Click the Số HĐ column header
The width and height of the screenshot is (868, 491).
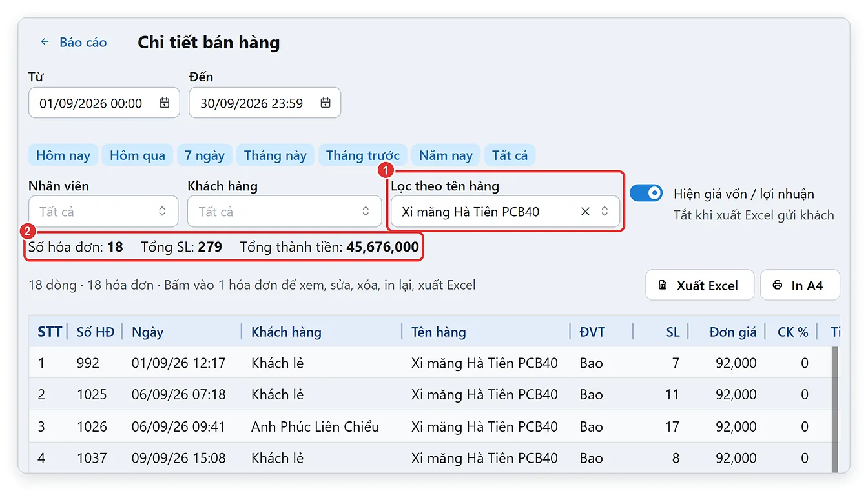coord(96,332)
